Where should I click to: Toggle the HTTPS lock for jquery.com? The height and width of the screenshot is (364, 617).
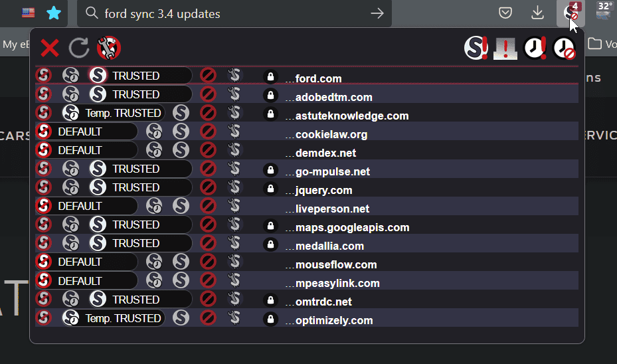tap(270, 188)
